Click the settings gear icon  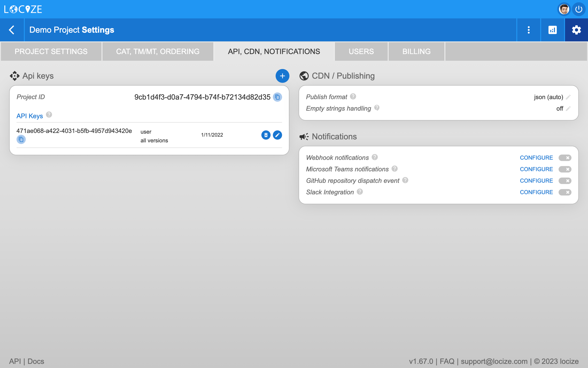tap(576, 30)
